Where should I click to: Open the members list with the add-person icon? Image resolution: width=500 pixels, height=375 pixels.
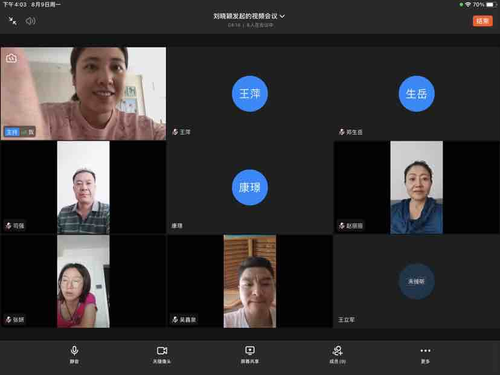[337, 355]
